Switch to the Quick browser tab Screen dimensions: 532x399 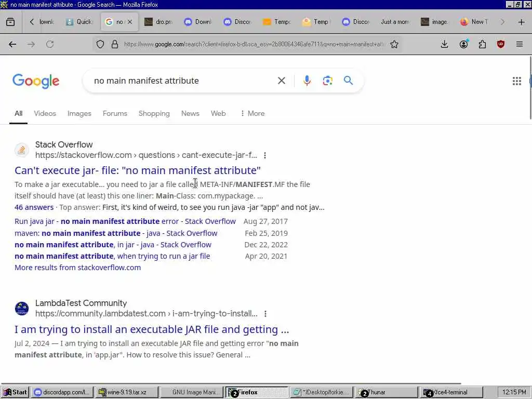[x=79, y=22]
